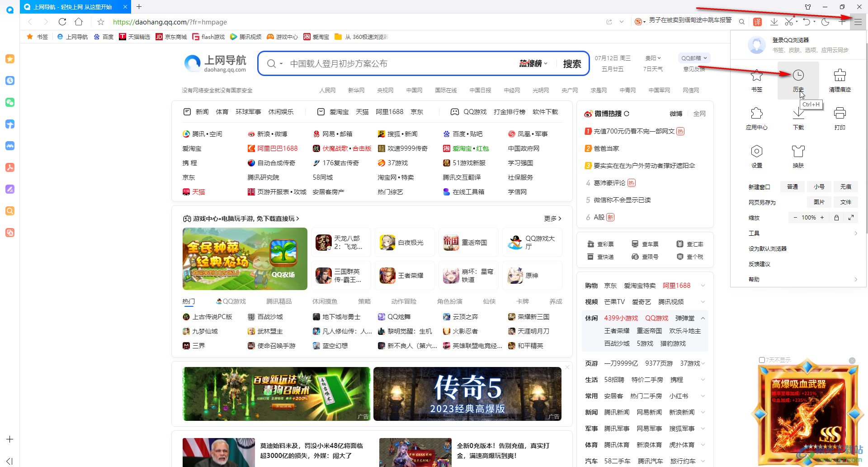Viewport: 868px width, 467px height.
Task: Click the magnifier in the Sogou search box
Action: 742,22
